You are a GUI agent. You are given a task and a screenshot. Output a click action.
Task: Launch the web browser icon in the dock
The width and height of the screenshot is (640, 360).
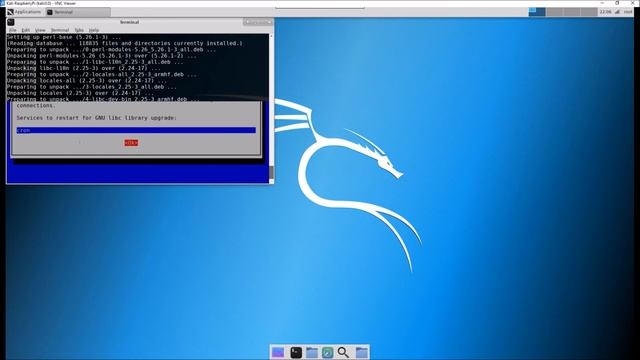click(x=327, y=352)
